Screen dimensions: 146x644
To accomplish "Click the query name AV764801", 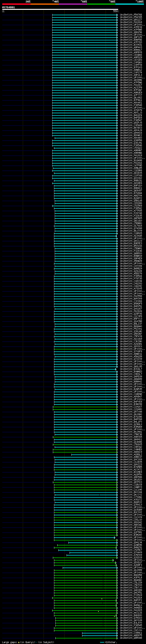I will [x=8, y=8].
